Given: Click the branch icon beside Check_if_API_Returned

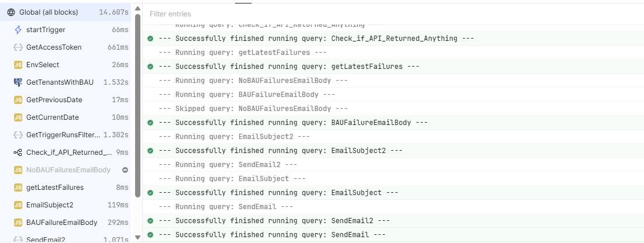Looking at the screenshot, I should (x=18, y=152).
